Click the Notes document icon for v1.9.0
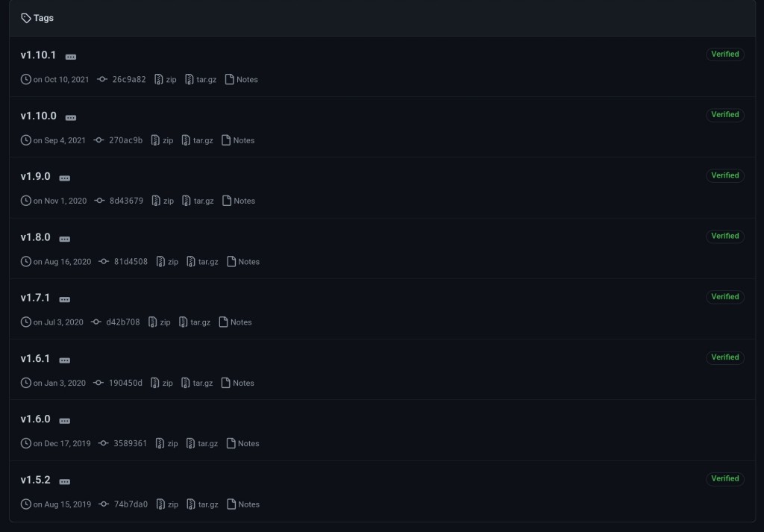 (227, 201)
